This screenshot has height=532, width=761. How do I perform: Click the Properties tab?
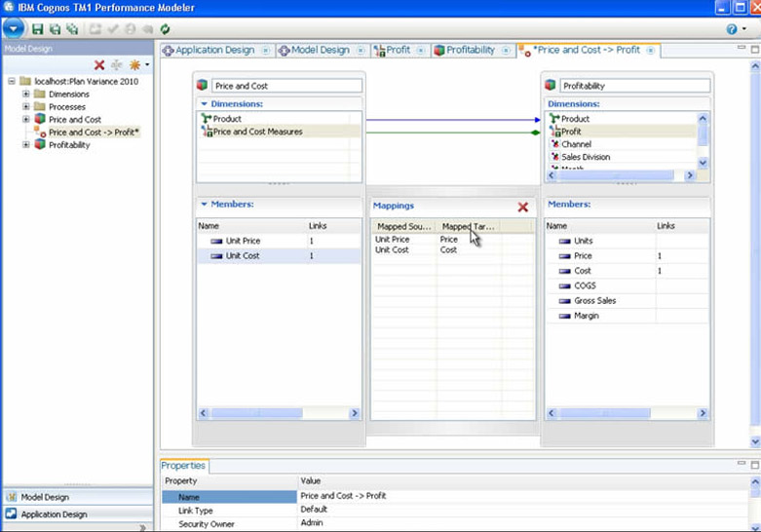(x=183, y=466)
